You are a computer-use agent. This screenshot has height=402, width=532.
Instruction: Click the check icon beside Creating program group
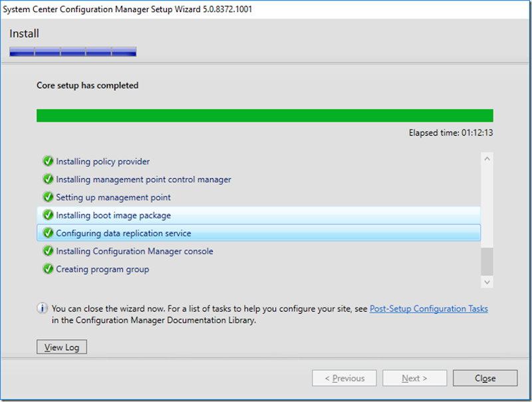click(48, 269)
